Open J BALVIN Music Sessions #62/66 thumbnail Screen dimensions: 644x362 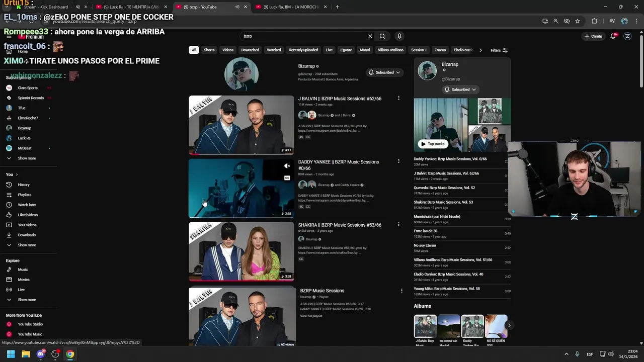point(241,125)
